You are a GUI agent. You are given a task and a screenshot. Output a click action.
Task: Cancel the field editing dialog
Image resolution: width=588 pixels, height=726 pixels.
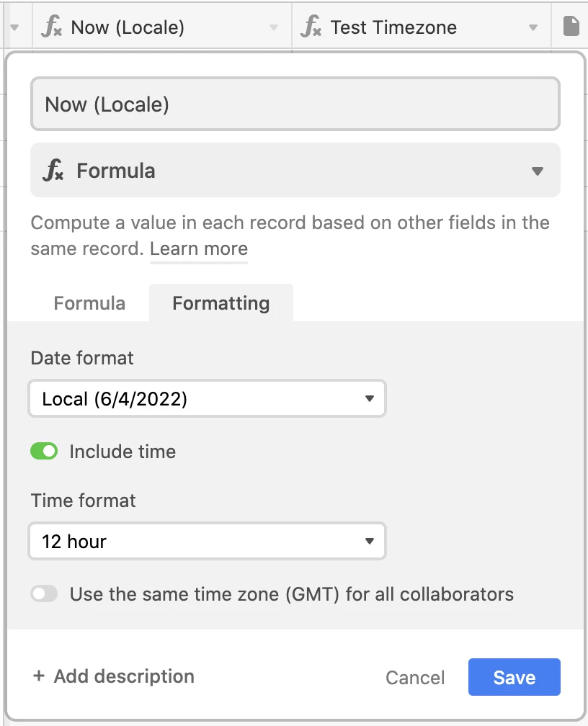pos(415,677)
